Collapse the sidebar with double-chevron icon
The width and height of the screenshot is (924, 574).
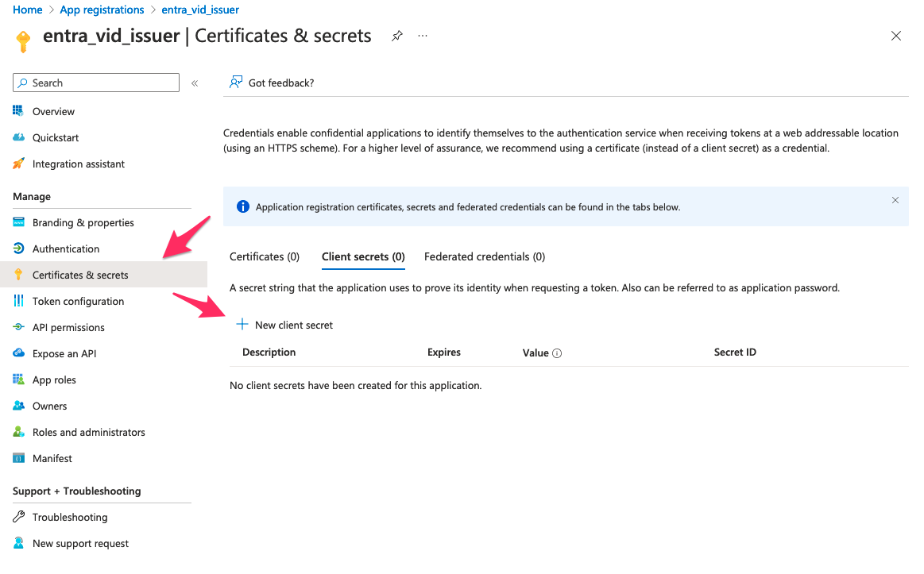[x=195, y=83]
